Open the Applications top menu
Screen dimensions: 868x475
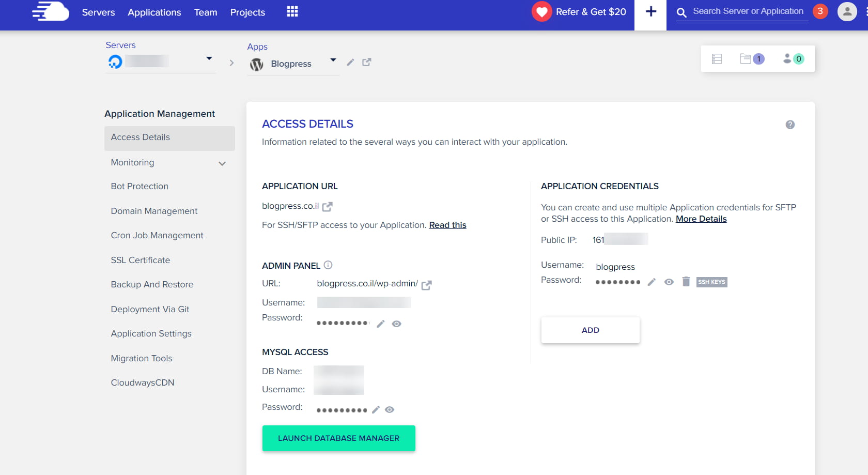pyautogui.click(x=154, y=12)
